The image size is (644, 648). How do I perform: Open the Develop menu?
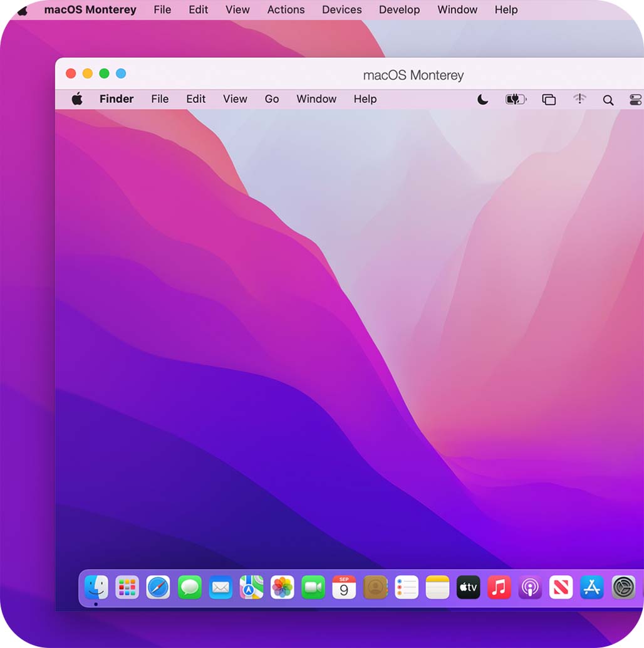[x=399, y=9]
